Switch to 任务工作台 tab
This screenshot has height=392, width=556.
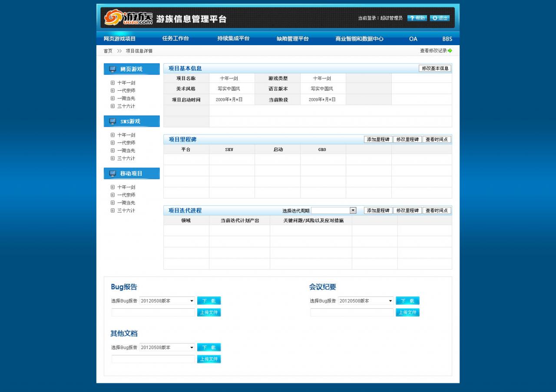click(x=175, y=39)
